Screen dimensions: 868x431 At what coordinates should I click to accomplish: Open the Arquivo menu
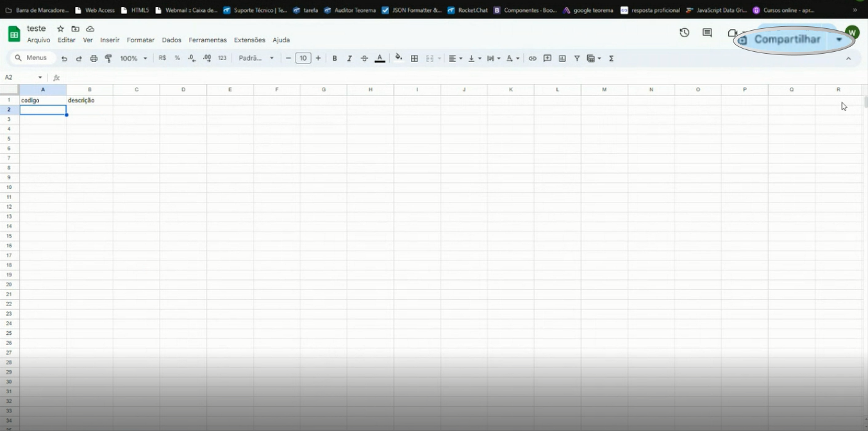pos(38,40)
